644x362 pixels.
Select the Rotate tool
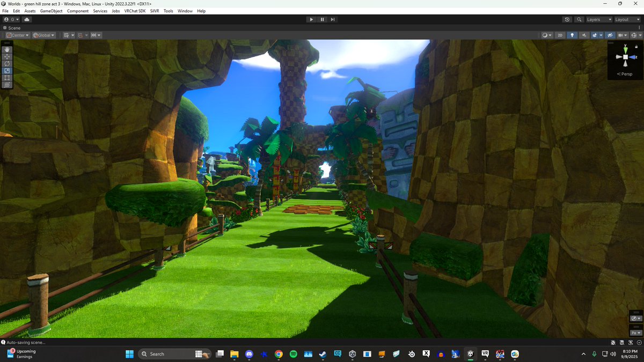pyautogui.click(x=7, y=63)
